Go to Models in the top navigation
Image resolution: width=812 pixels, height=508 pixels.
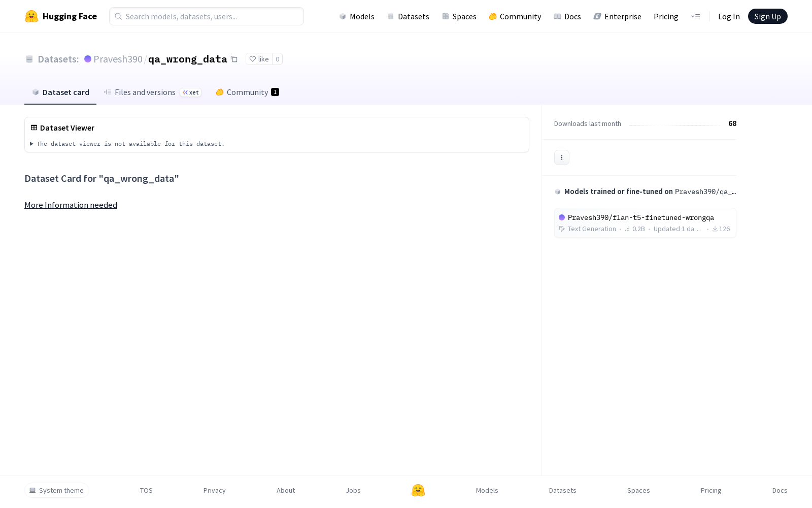357,16
